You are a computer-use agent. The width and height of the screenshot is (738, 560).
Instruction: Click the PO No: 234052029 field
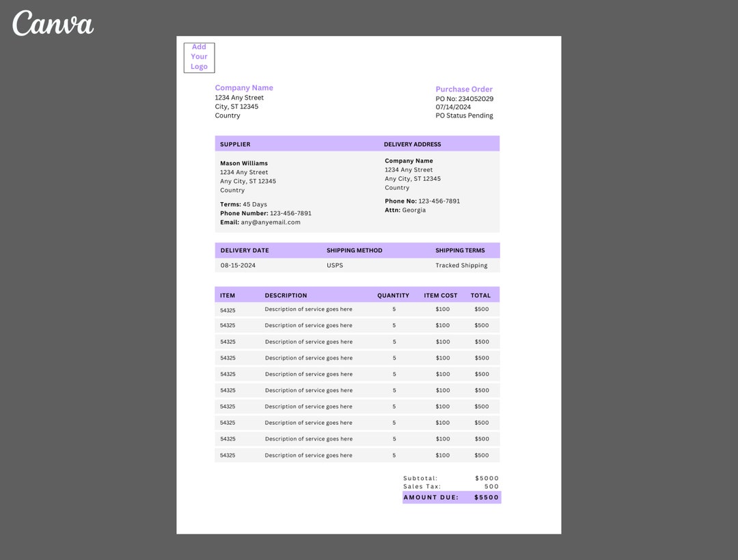click(x=465, y=98)
